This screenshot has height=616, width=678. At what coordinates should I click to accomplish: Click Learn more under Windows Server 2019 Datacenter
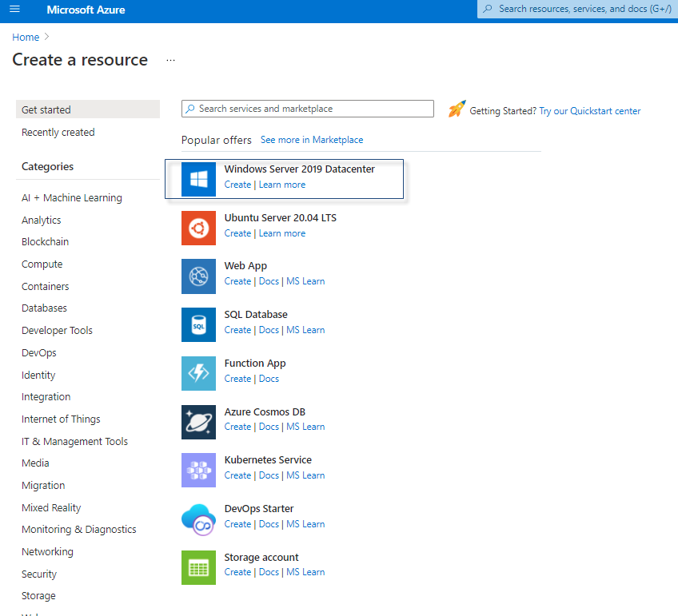(x=282, y=185)
